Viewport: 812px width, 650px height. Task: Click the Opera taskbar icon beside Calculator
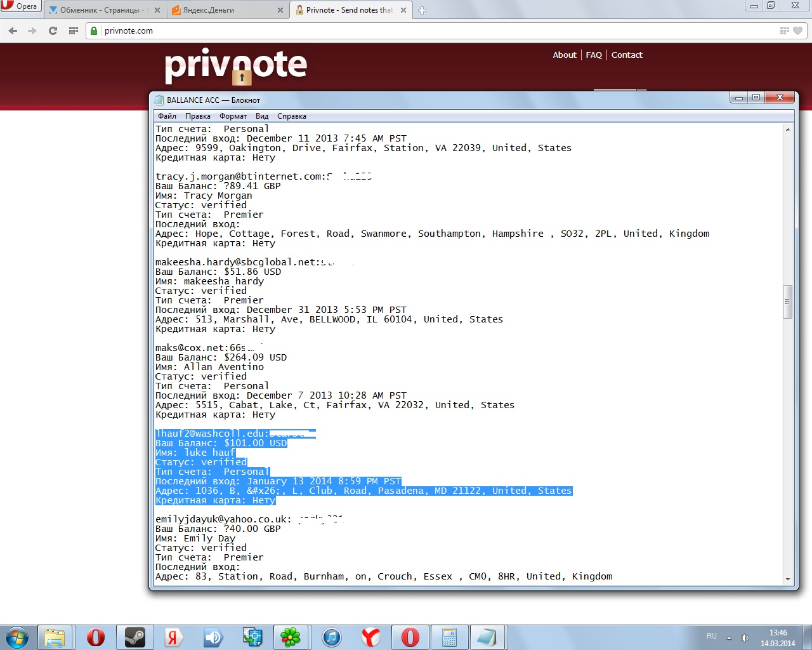(x=410, y=637)
